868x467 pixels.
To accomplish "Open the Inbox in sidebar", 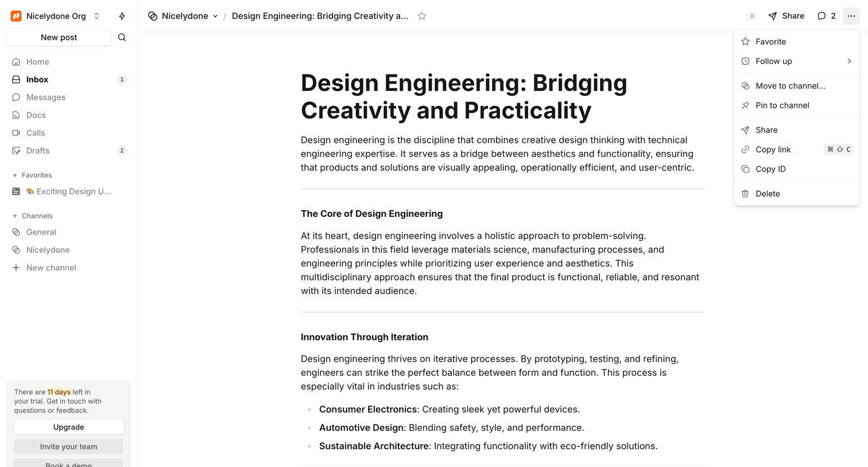I will tap(69, 80).
